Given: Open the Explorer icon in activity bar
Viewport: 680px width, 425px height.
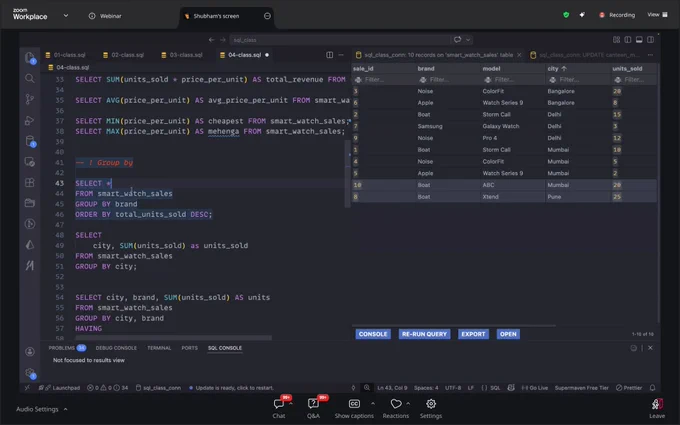Looking at the screenshot, I should click(29, 57).
